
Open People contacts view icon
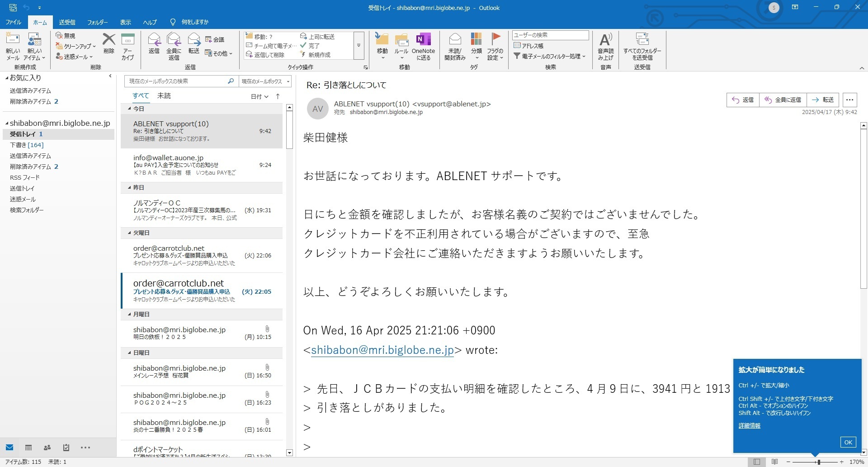pyautogui.click(x=47, y=448)
